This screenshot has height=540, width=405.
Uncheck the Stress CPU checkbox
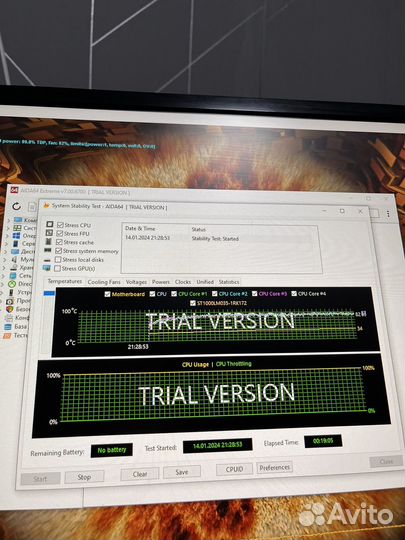(x=60, y=225)
